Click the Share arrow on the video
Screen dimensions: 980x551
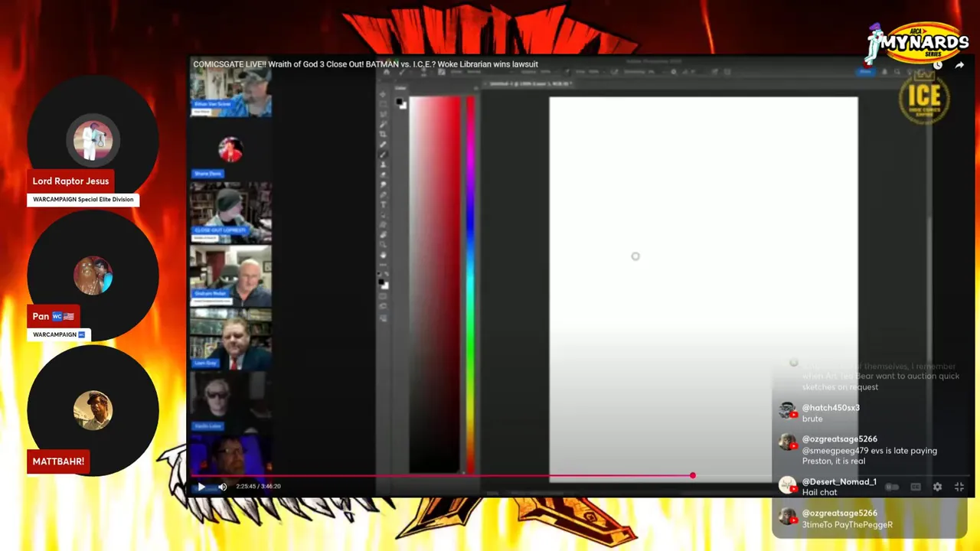[959, 65]
